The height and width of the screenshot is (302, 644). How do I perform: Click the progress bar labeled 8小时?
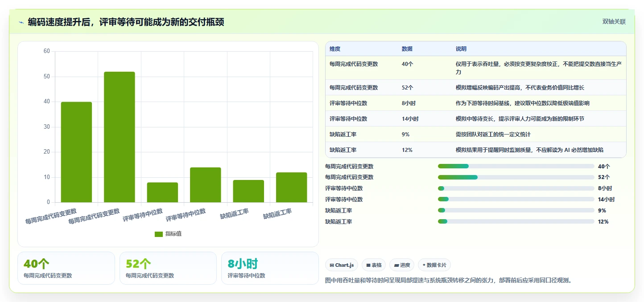pos(516,188)
